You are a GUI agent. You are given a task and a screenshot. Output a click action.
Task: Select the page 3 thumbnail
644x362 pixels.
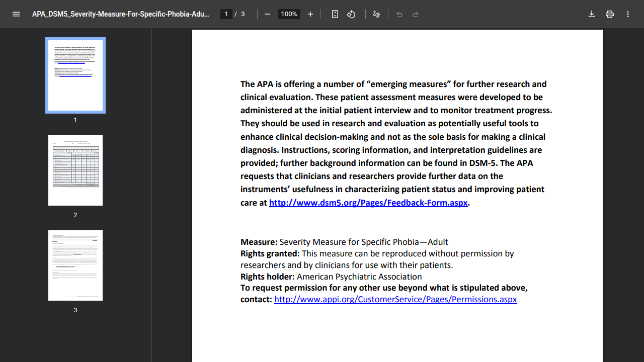point(75,265)
